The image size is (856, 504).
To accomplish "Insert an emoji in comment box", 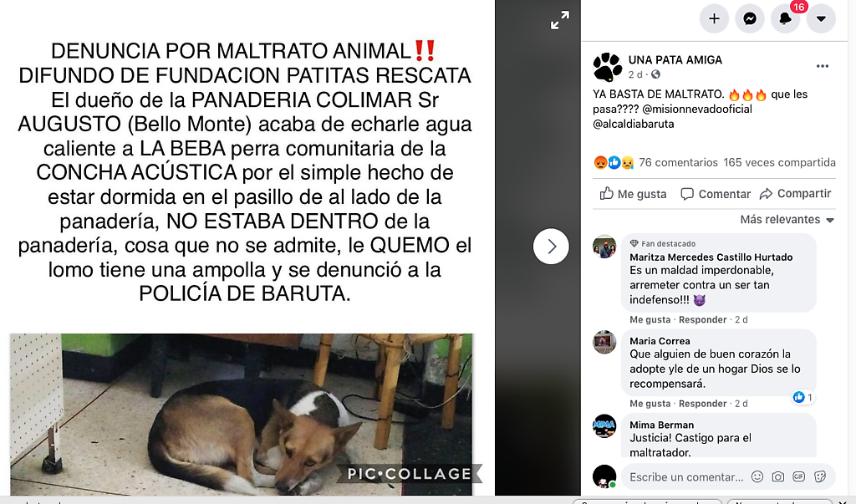I will 757,476.
